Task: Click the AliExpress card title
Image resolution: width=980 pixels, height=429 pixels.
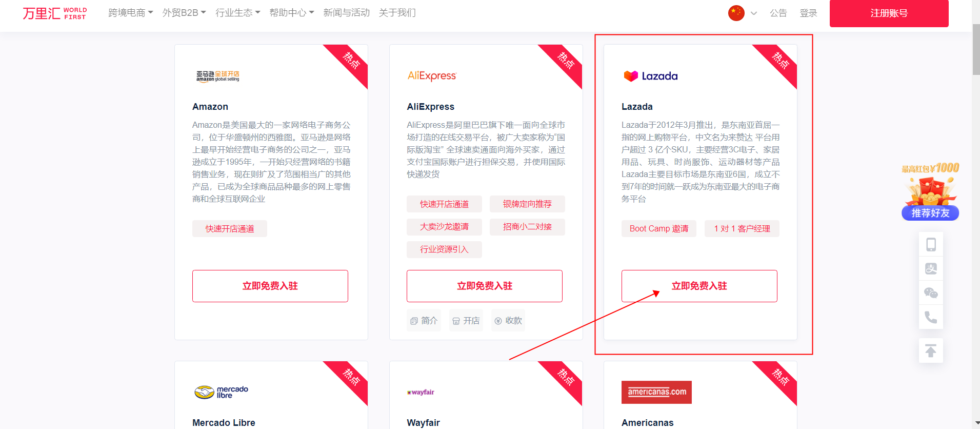Action: pyautogui.click(x=431, y=107)
